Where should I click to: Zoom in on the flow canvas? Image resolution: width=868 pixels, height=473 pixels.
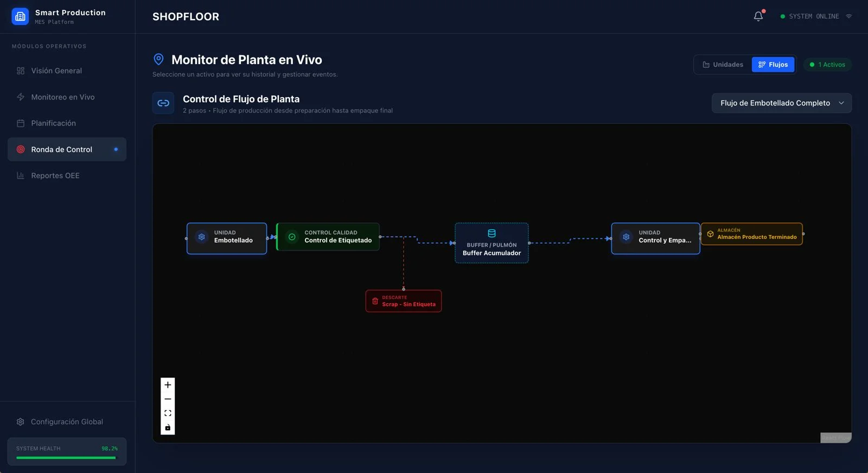point(168,385)
